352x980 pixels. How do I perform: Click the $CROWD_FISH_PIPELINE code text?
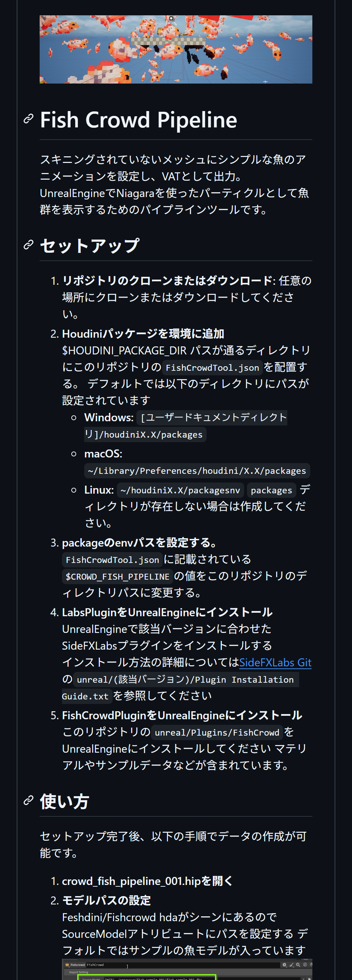point(118,577)
